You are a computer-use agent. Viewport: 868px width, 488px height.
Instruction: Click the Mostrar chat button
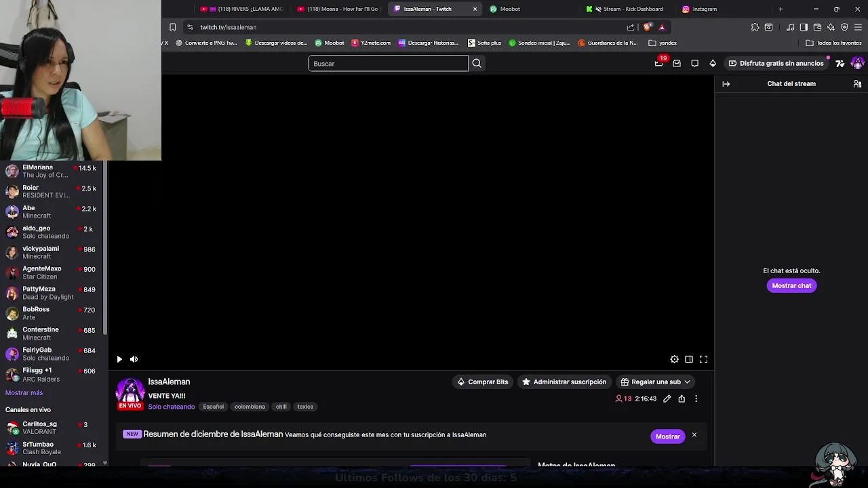pos(791,285)
